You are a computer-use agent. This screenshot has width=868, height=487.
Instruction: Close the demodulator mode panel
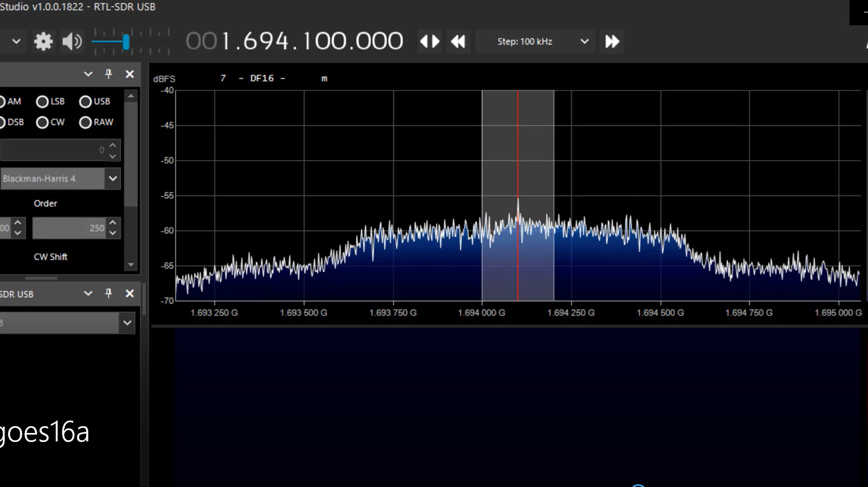129,74
